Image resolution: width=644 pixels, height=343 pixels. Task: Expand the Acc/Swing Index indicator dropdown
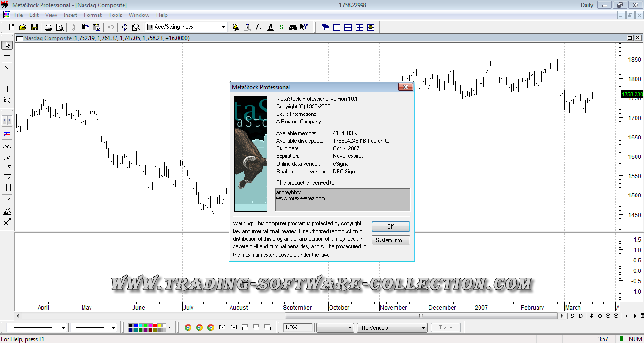[x=223, y=27]
